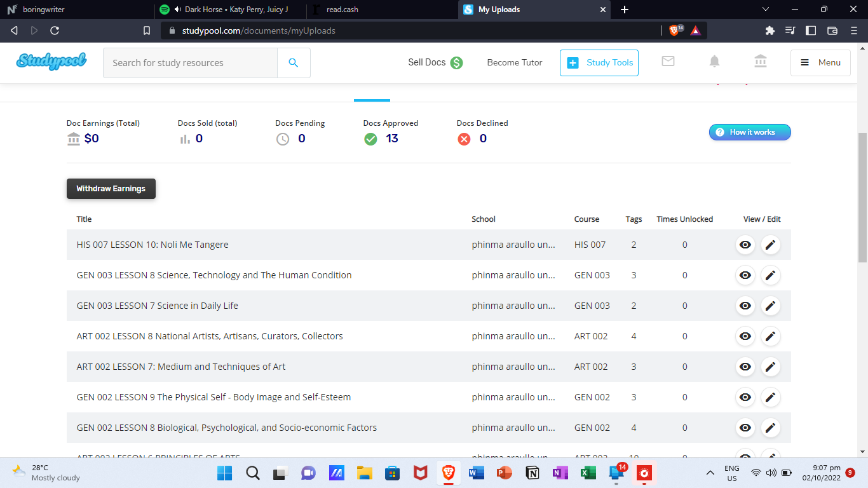The image size is (868, 488).
Task: Edit GEN 002 LESSON 9 document
Action: pos(771,397)
